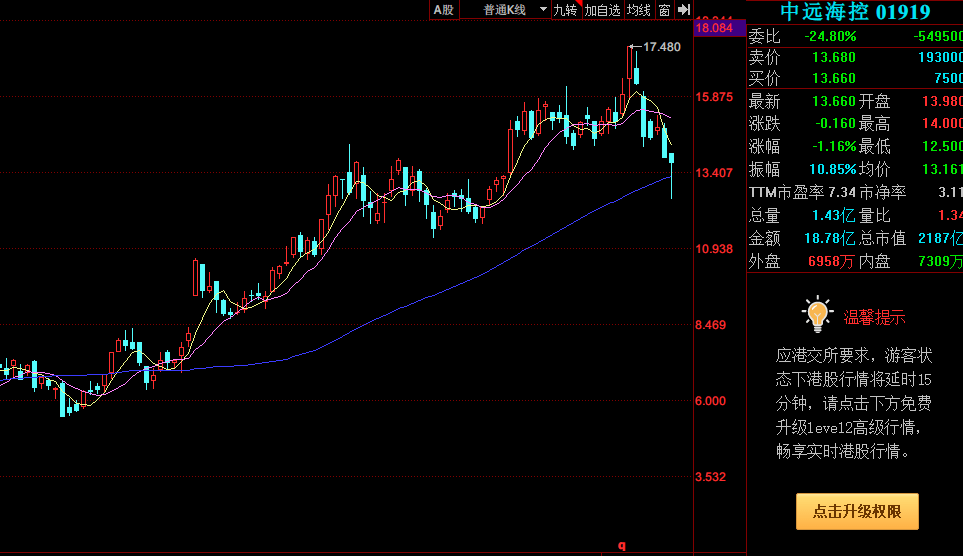Add the stock to watchlist via 加自选

click(603, 10)
